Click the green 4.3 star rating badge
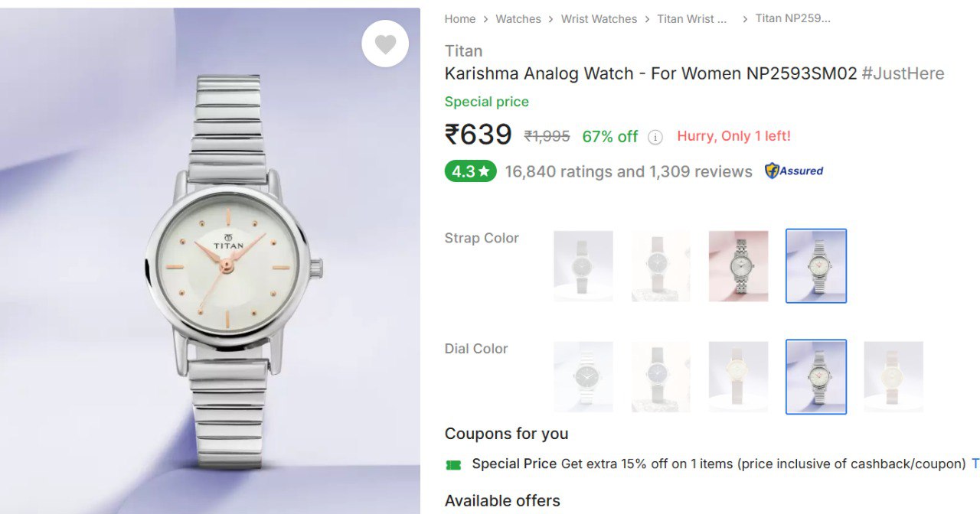Image resolution: width=980 pixels, height=514 pixels. coord(470,171)
